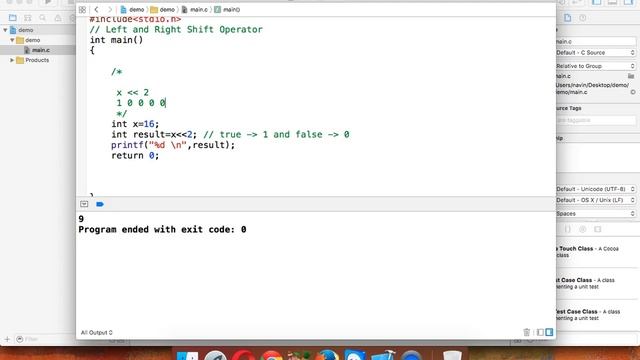Click the text 'Program ended with exit code: 0'
The height and width of the screenshot is (360, 640).
tap(162, 229)
